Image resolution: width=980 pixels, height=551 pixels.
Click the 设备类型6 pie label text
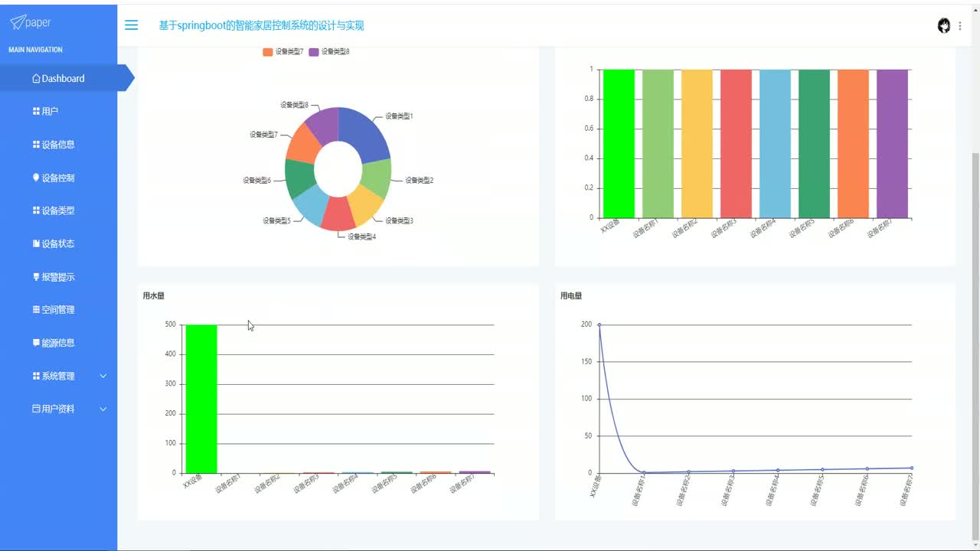pyautogui.click(x=256, y=181)
